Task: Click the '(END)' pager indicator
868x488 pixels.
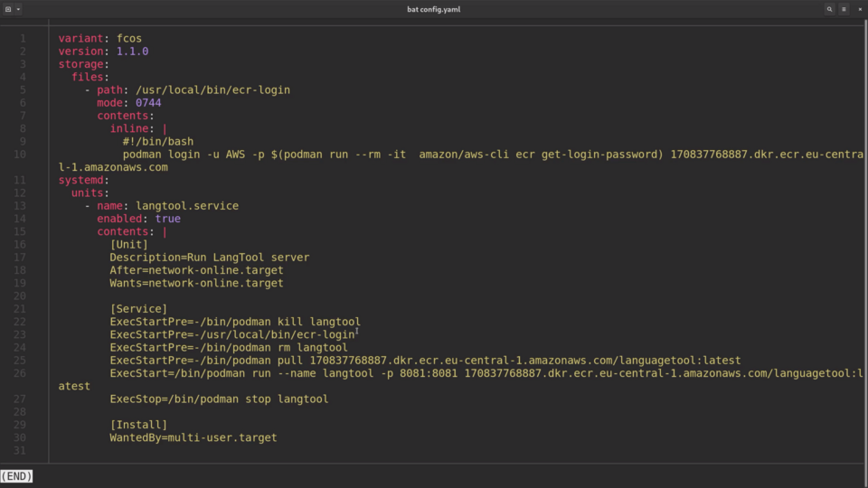Action: click(x=16, y=476)
